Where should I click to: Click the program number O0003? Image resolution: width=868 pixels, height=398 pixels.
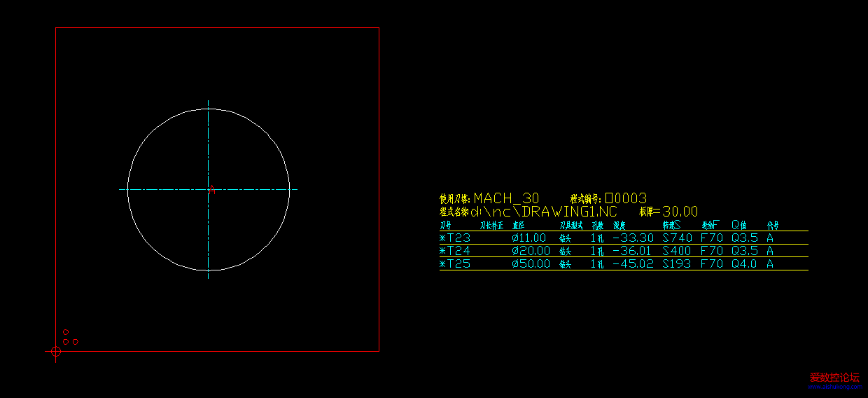(626, 198)
